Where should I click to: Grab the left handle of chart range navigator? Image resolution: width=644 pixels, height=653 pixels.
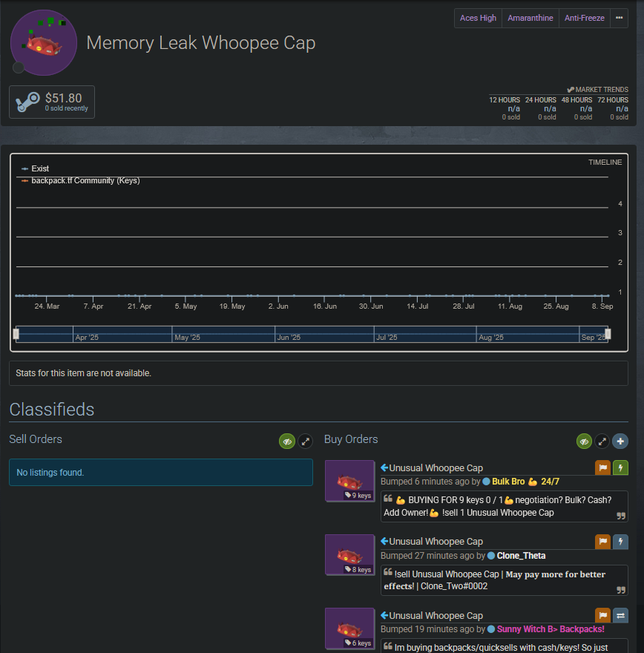[16, 334]
